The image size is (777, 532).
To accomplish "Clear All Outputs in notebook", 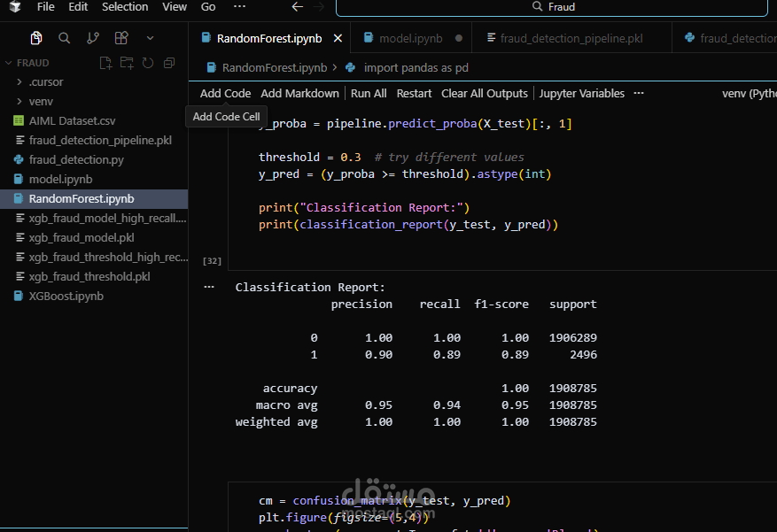I will [484, 94].
